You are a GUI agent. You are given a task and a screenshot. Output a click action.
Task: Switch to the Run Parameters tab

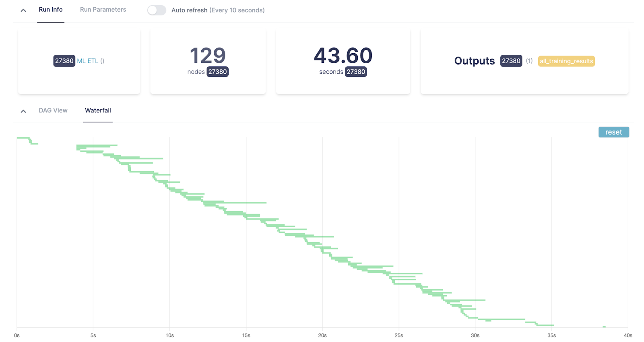pos(103,9)
